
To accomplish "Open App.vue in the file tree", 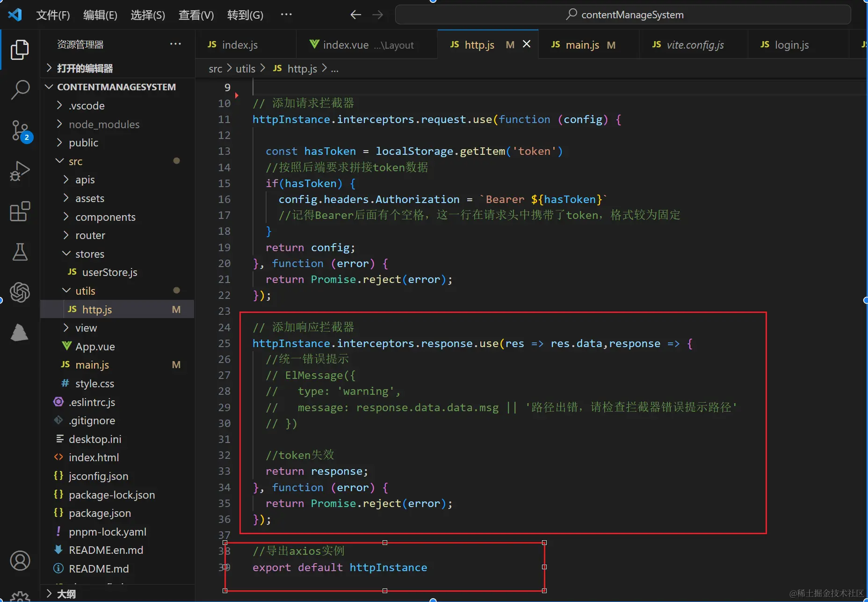I will point(117,347).
